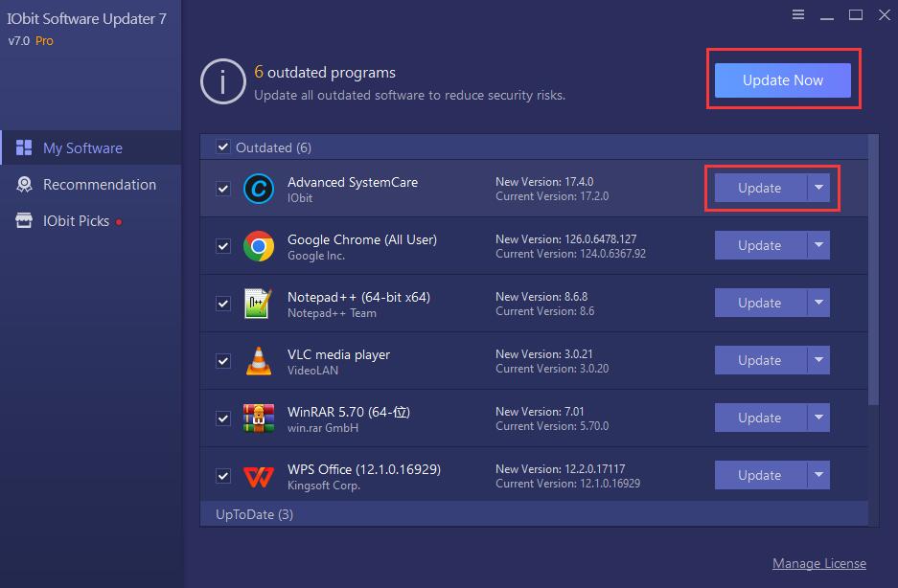Click the info circle icon beside outdated programs
898x588 pixels.
coord(222,81)
